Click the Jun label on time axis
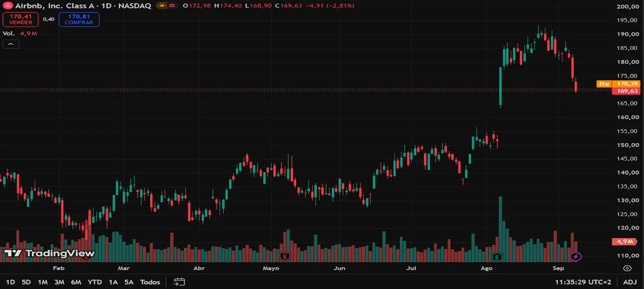Viewport: 644px width, 289px height. click(x=339, y=268)
